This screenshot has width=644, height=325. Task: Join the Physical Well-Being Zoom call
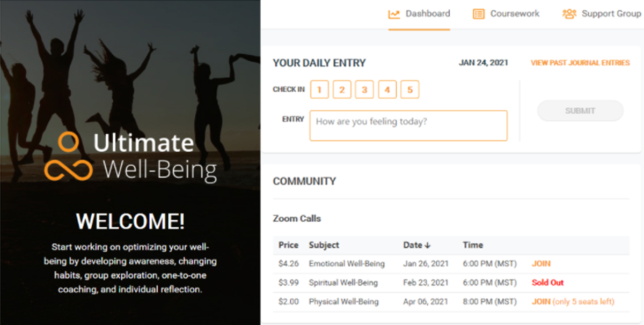(541, 301)
